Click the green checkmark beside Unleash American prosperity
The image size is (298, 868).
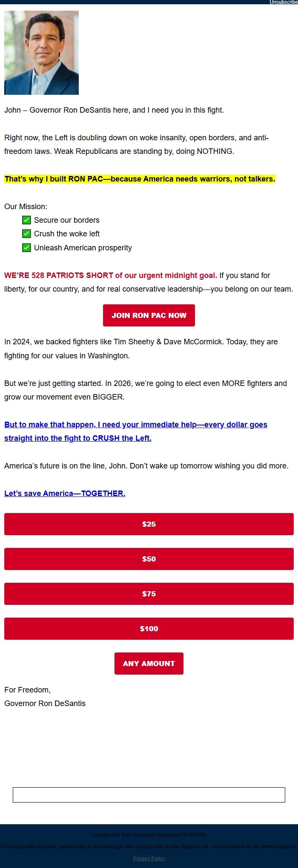(26, 248)
